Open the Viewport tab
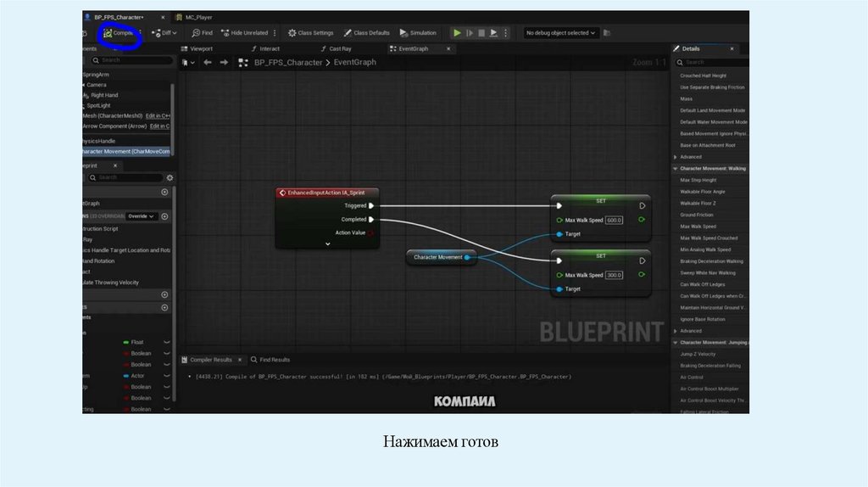868x487 pixels. coord(197,48)
